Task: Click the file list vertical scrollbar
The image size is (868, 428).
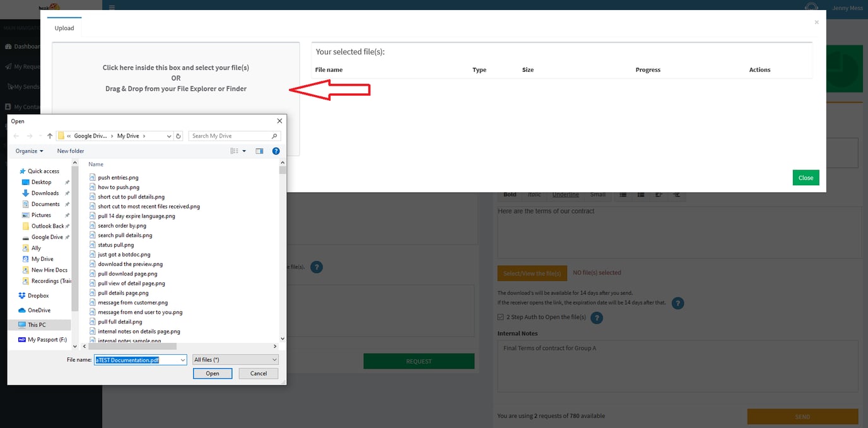Action: pyautogui.click(x=283, y=169)
